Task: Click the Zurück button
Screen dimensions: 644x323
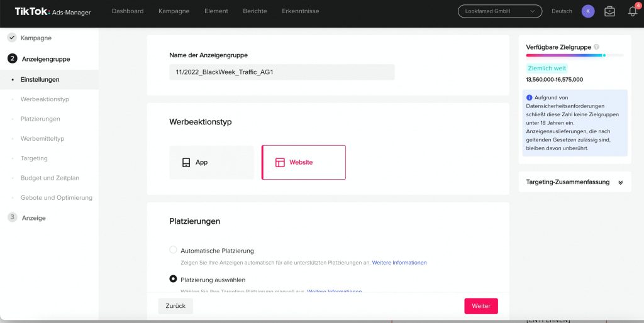Action: click(175, 306)
